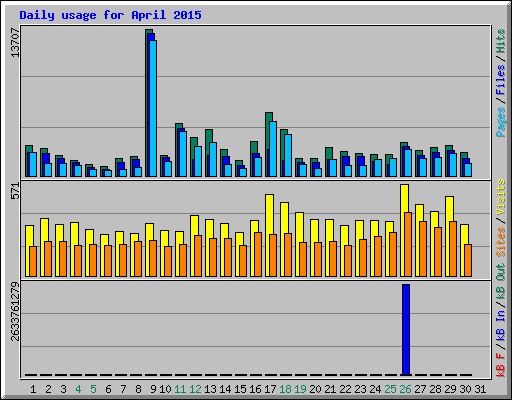Click day label '16' on the axis
The height and width of the screenshot is (400, 512).
click(x=255, y=389)
